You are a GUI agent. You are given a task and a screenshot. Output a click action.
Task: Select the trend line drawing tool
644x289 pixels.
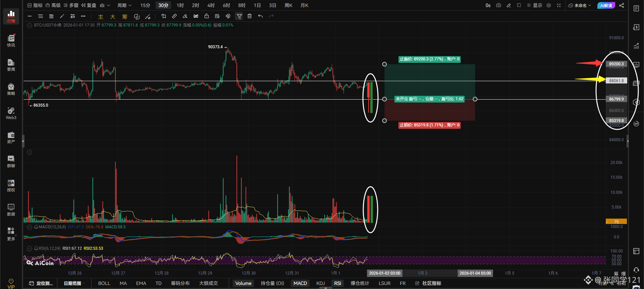[x=62, y=16]
